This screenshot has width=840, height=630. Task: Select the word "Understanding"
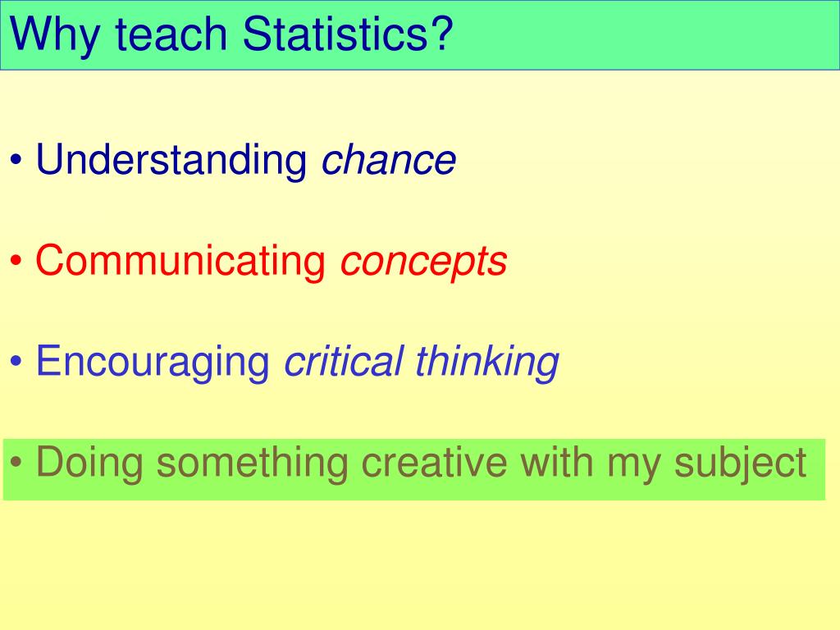[x=171, y=160]
